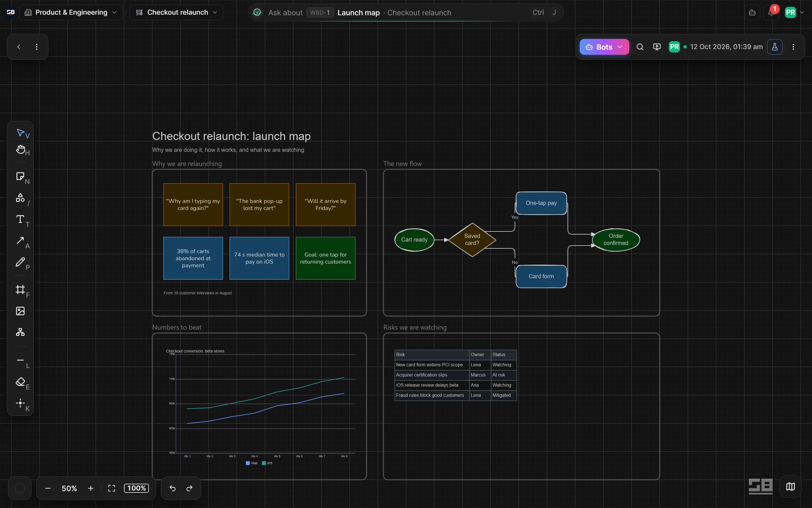Select the 'The bank pop-up lost my cart' note
Screen dimensions: 812x508
point(259,205)
